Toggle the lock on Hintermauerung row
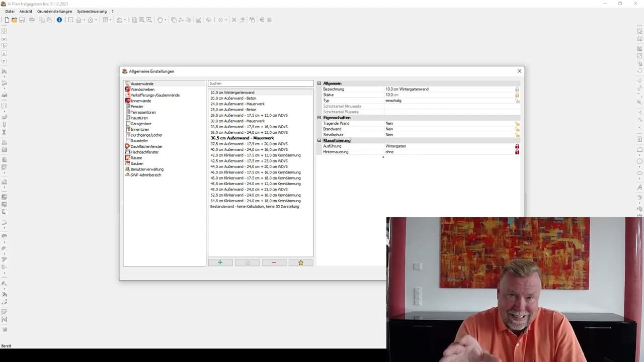 click(x=517, y=152)
